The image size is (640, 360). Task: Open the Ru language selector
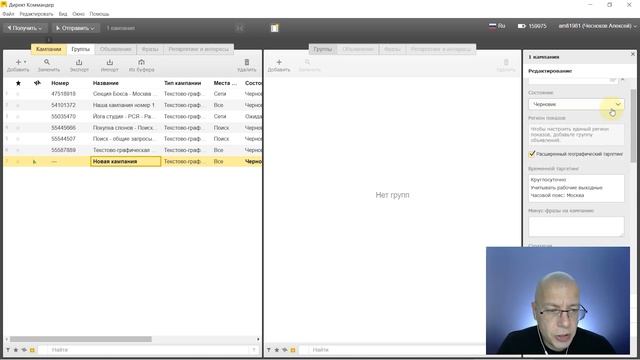[497, 26]
